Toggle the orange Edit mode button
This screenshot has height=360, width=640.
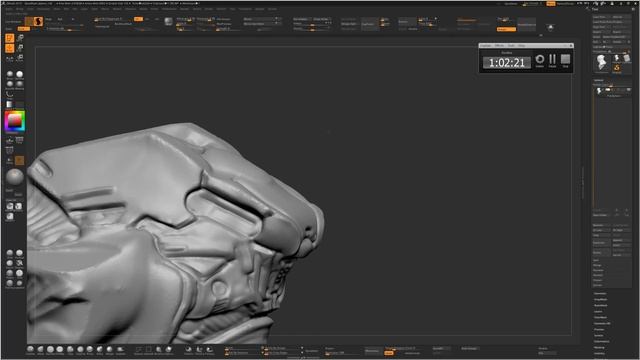(x=9, y=38)
